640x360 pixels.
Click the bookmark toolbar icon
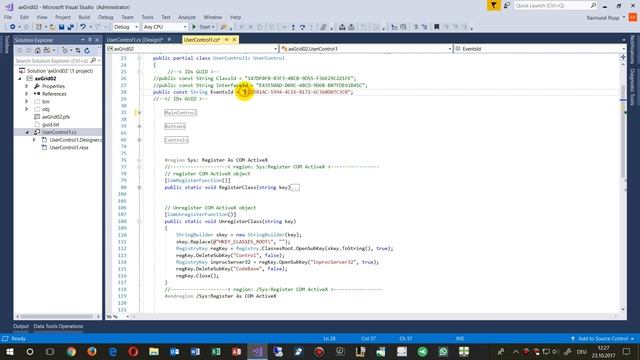[436, 27]
